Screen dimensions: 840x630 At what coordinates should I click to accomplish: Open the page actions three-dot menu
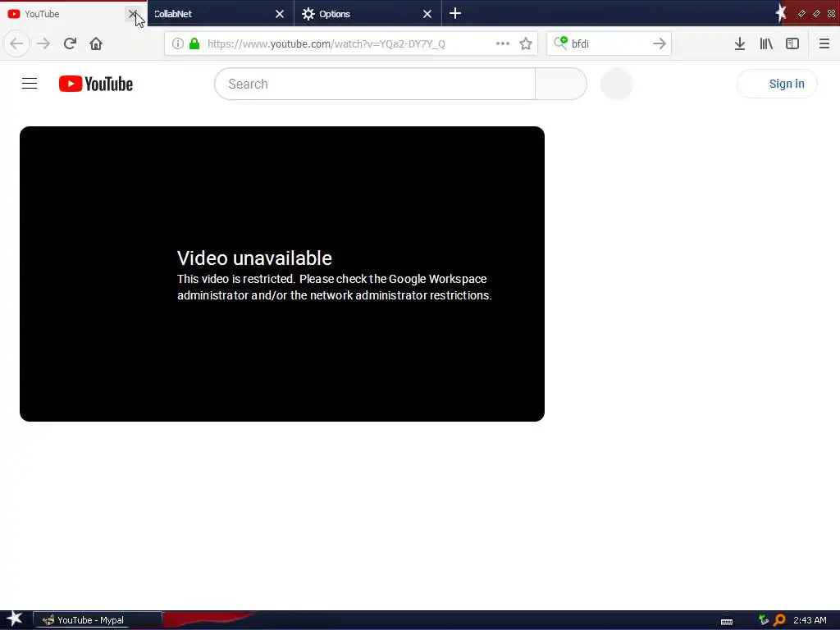[x=503, y=43]
